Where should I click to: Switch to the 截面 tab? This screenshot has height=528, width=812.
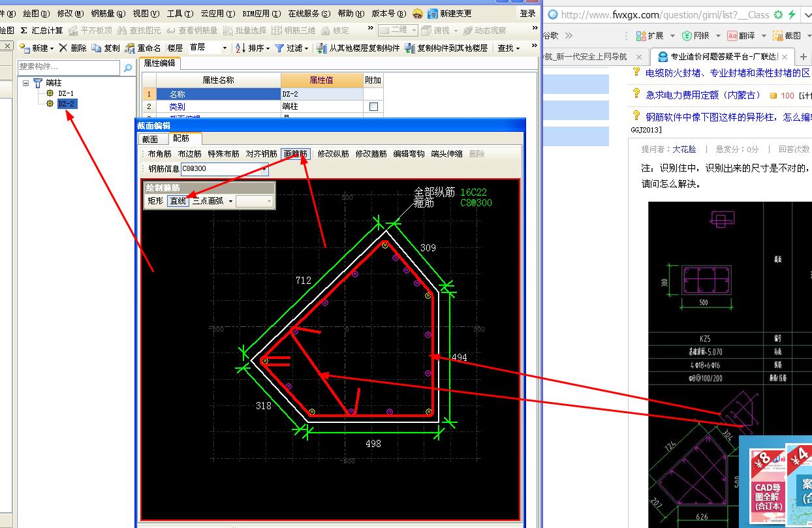(150, 139)
